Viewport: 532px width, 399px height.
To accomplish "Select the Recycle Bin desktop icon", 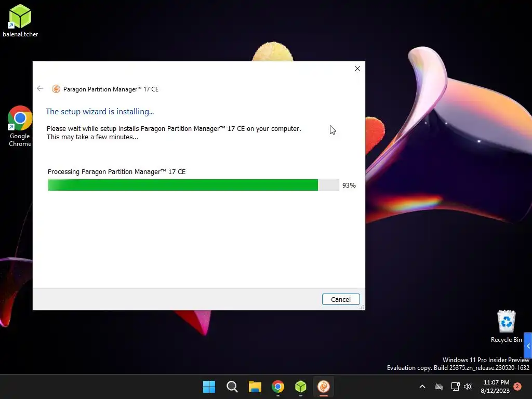I will pyautogui.click(x=506, y=326).
